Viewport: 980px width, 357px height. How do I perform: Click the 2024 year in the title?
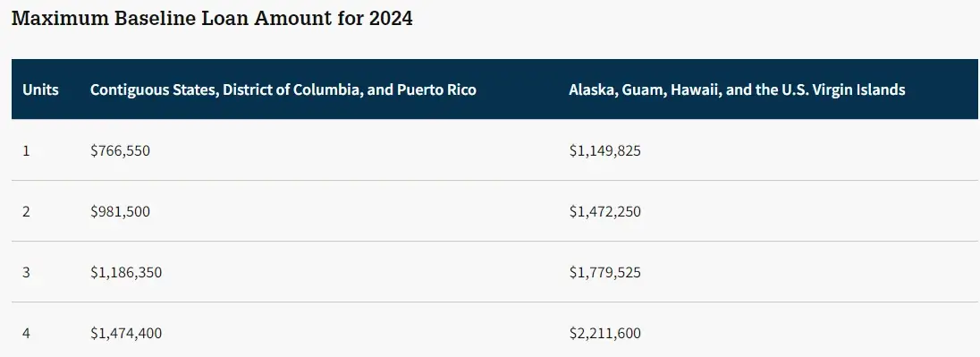(391, 18)
